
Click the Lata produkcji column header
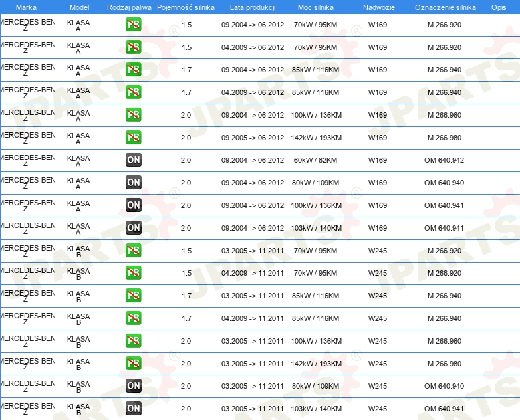point(253,7)
